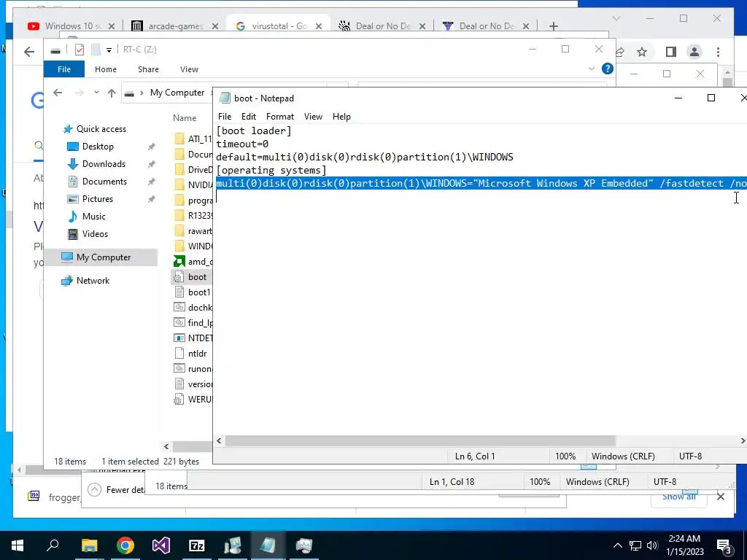Screen dimensions: 747x560
Task: Show hidden system tray icons
Action: click(617, 545)
